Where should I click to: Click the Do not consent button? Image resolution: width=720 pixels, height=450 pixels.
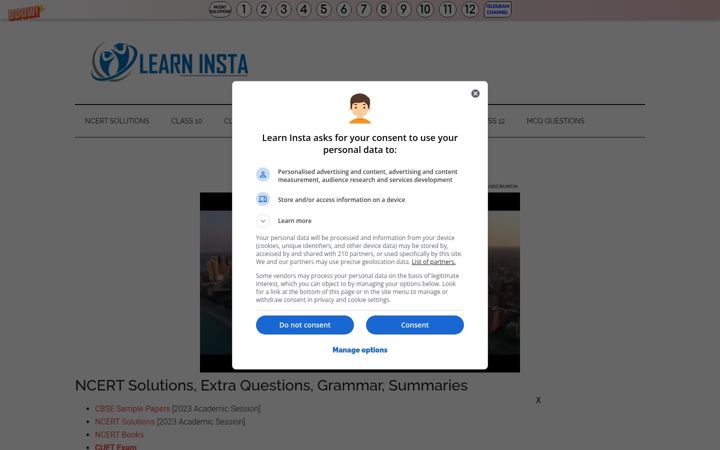point(305,325)
